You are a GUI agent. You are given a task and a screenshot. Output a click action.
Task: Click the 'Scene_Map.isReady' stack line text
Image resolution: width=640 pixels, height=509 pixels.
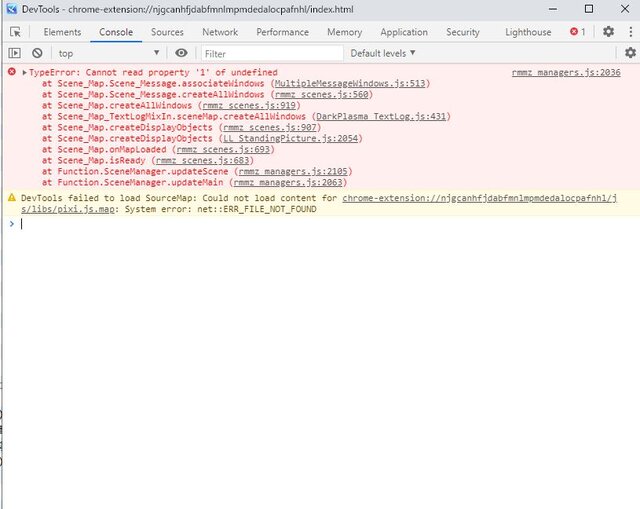(x=101, y=160)
